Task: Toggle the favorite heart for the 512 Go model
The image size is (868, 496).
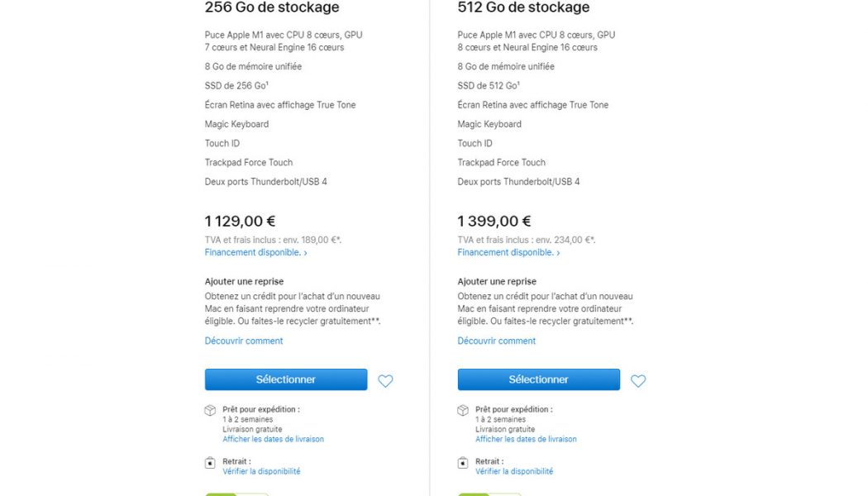Action: (x=638, y=381)
